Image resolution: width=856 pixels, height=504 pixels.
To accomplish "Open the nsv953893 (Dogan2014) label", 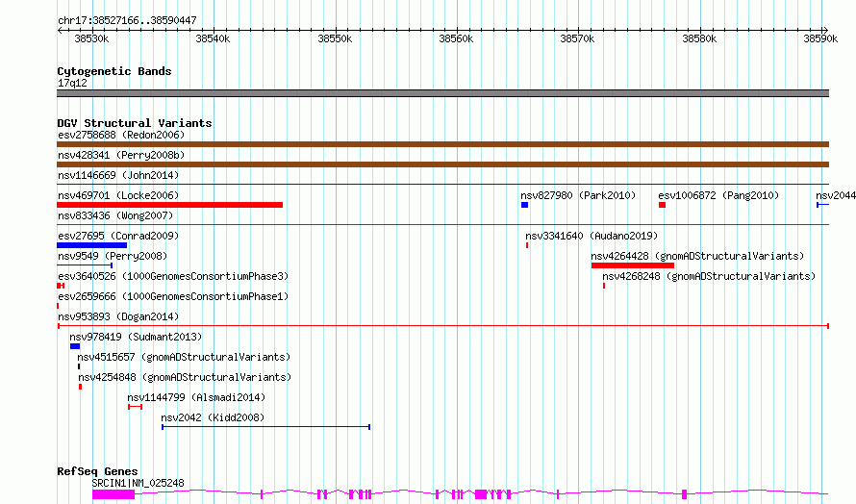I will 118,316.
